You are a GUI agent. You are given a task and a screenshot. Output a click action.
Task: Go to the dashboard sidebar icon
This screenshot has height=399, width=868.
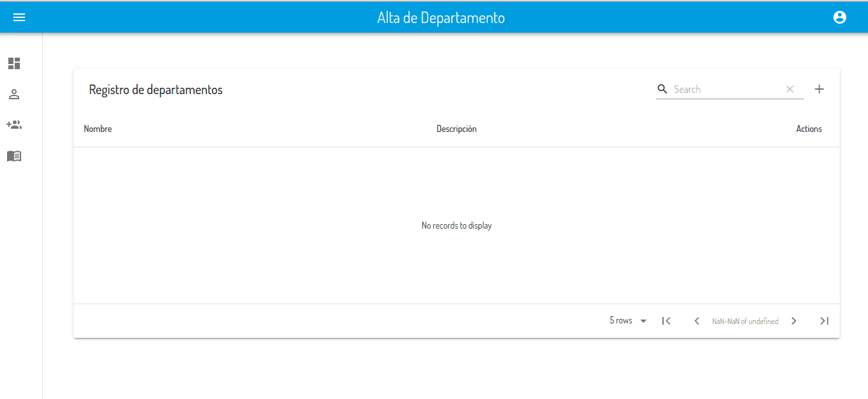[14, 63]
